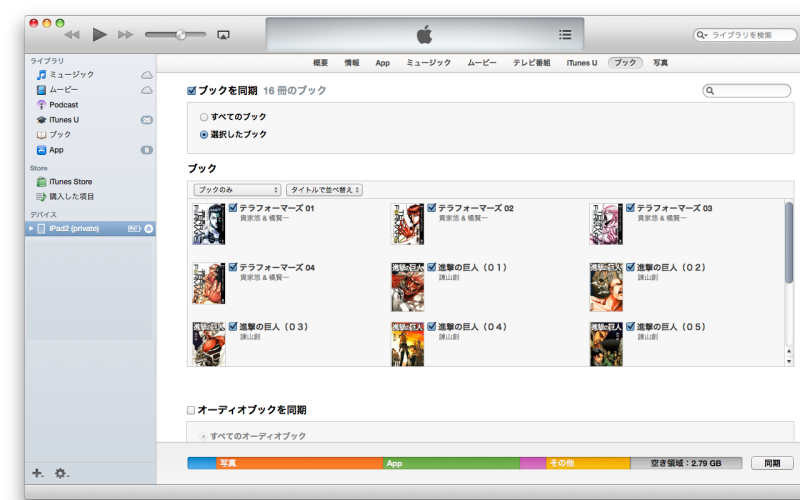Click the iCloud icon beside ミュージック

(146, 75)
